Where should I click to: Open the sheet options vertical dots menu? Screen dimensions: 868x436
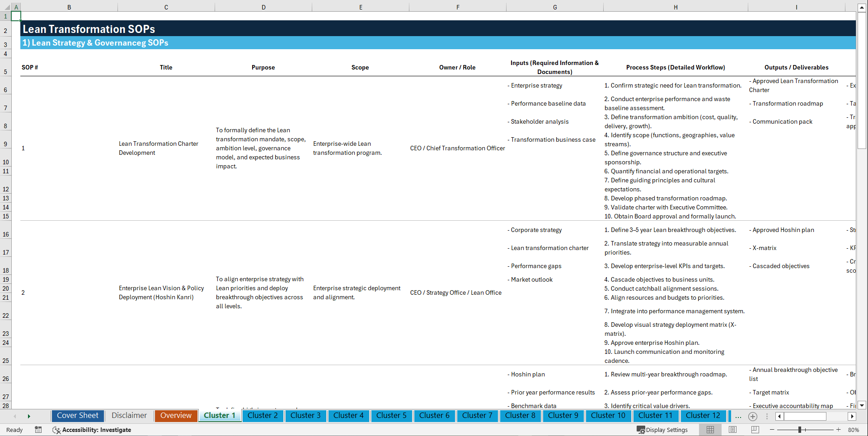pyautogui.click(x=766, y=416)
